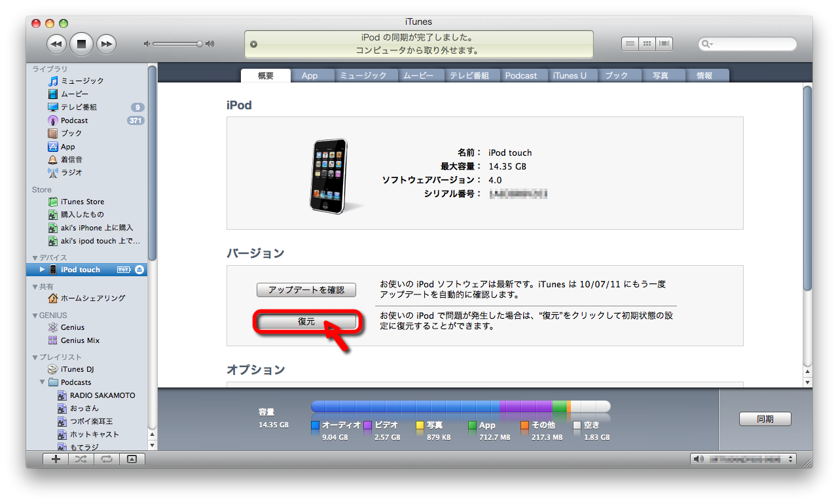This screenshot has height=504, width=838.
Task: Switch to Cover Flow view icon
Action: click(x=665, y=44)
